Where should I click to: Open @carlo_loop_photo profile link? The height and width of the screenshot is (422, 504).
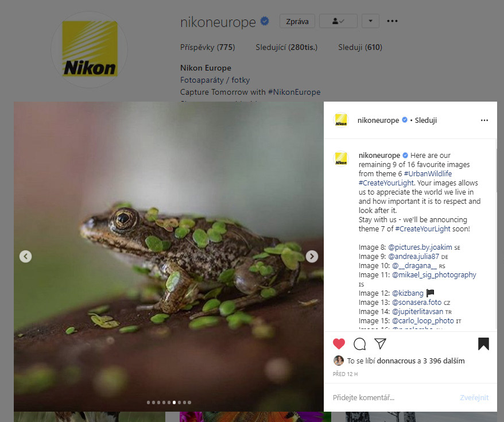(422, 321)
